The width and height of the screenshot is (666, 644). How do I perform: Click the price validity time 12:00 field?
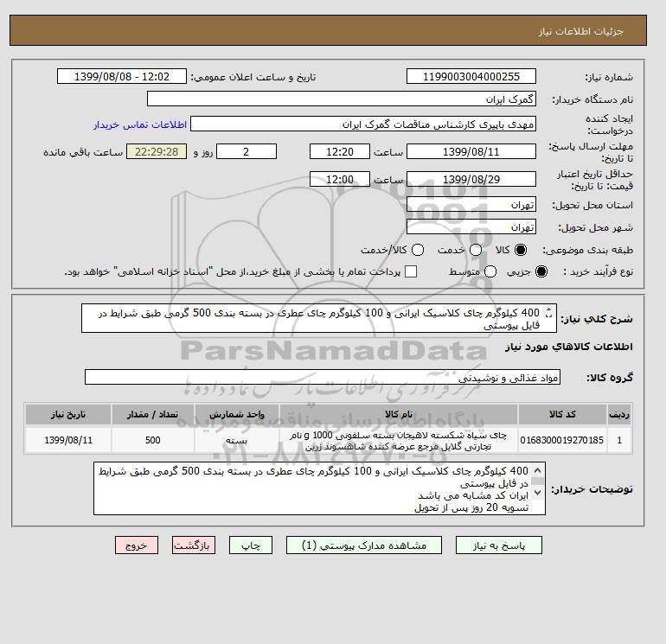(x=340, y=179)
